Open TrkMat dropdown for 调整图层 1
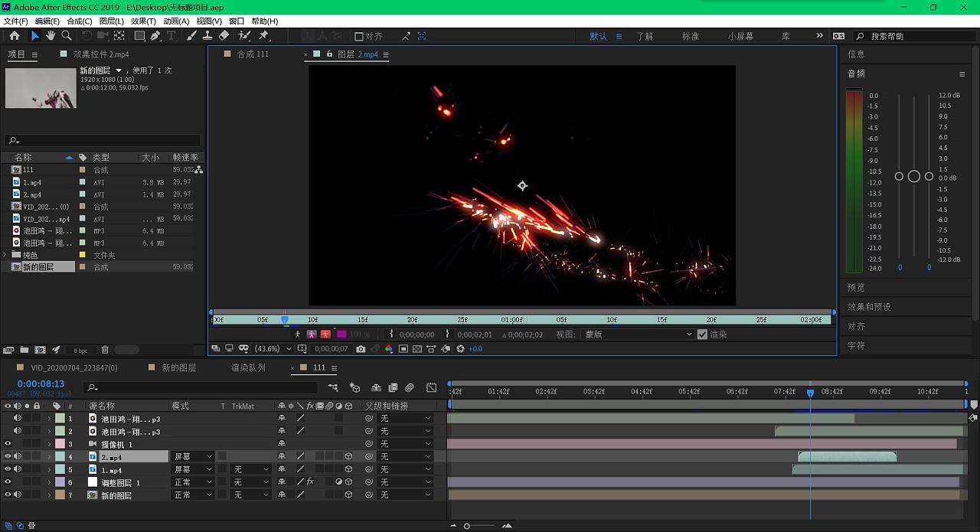Viewport: 980px width, 532px height. (250, 482)
